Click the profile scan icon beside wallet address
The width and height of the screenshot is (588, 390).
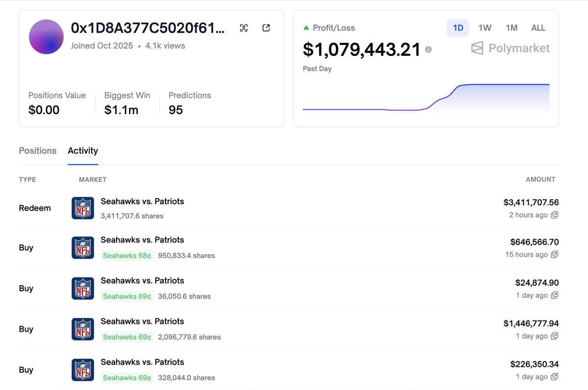tap(244, 28)
